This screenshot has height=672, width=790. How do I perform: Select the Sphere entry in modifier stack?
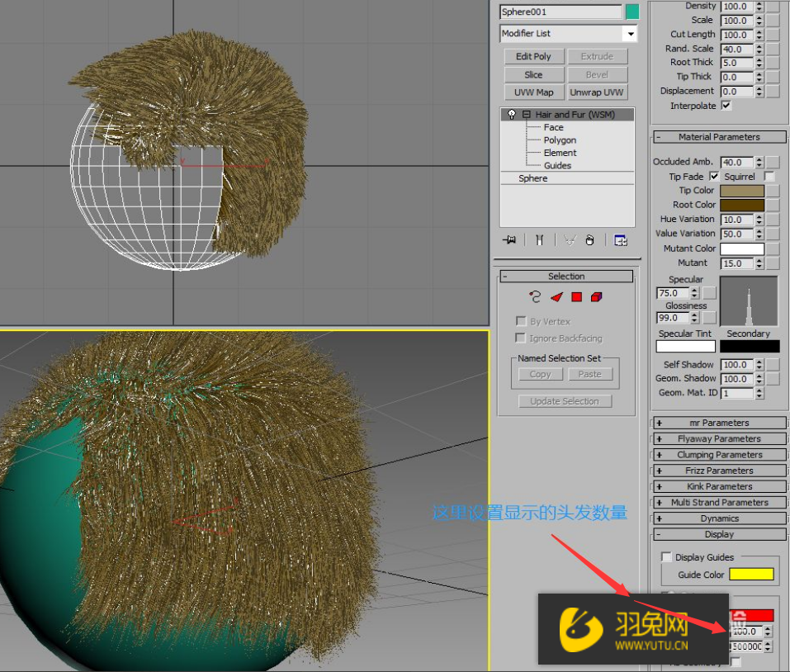tap(532, 177)
